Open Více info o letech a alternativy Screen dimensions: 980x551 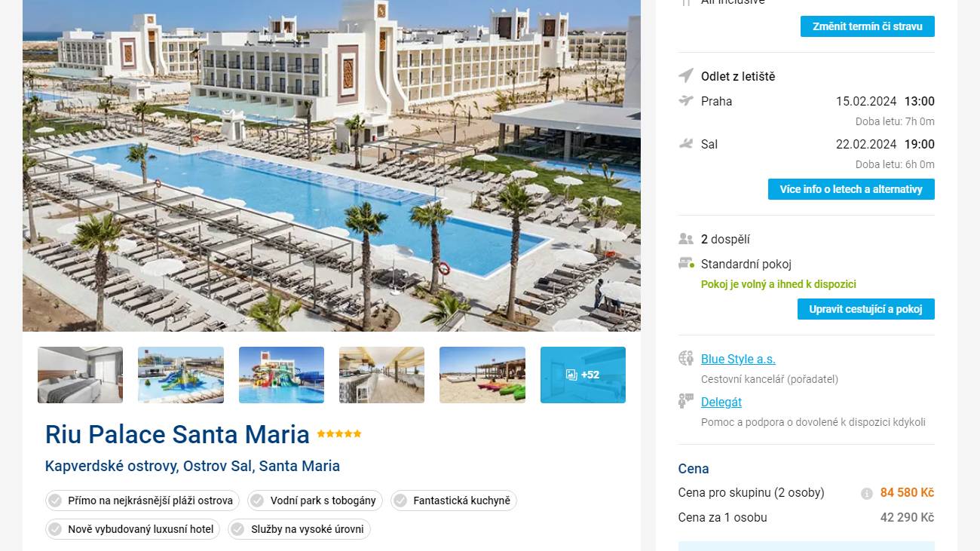click(851, 189)
